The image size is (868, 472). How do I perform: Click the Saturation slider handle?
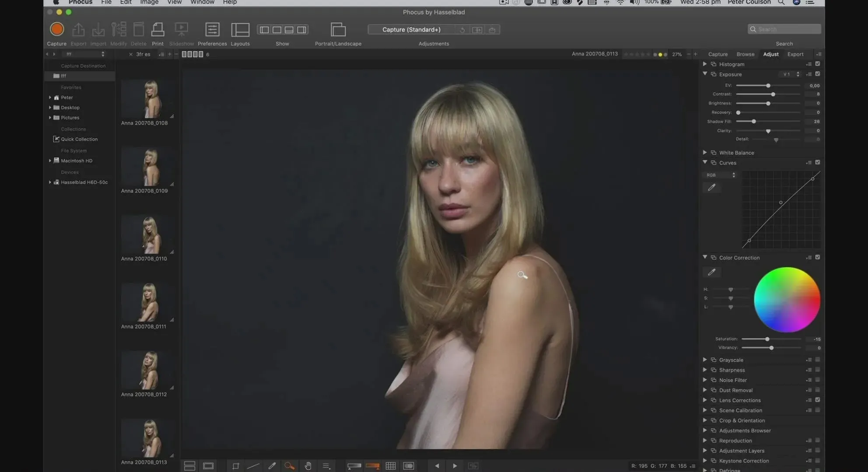[x=767, y=339]
